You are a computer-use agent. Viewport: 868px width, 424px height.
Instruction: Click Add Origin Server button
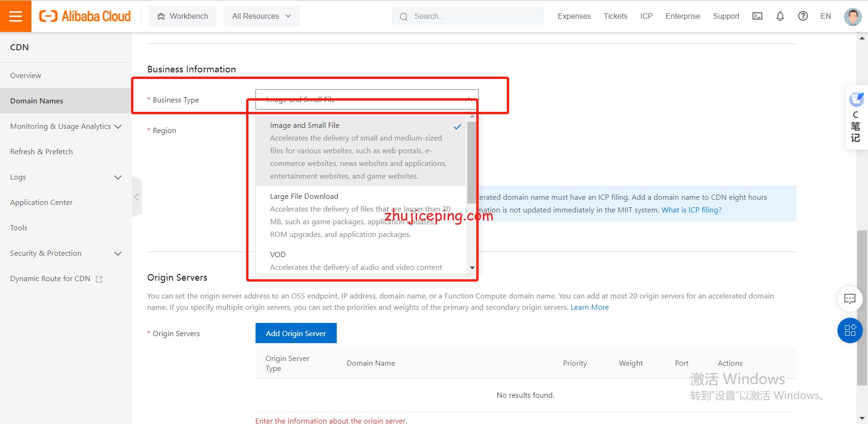pyautogui.click(x=296, y=333)
